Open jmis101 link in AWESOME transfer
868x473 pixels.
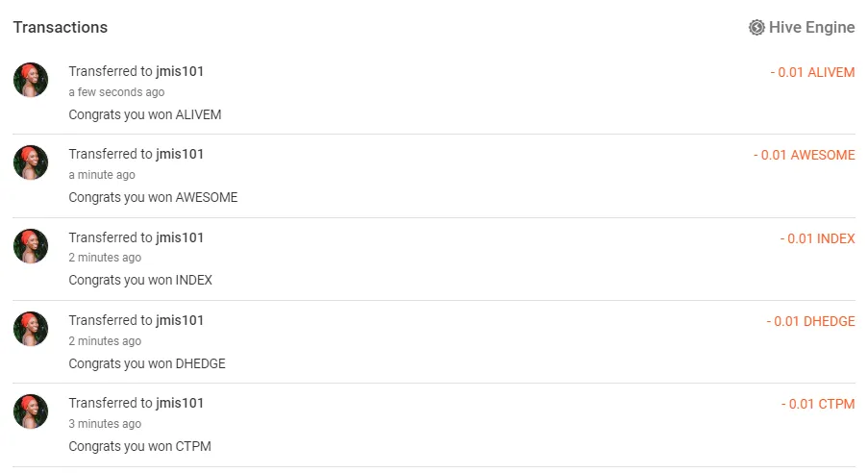pyautogui.click(x=180, y=155)
